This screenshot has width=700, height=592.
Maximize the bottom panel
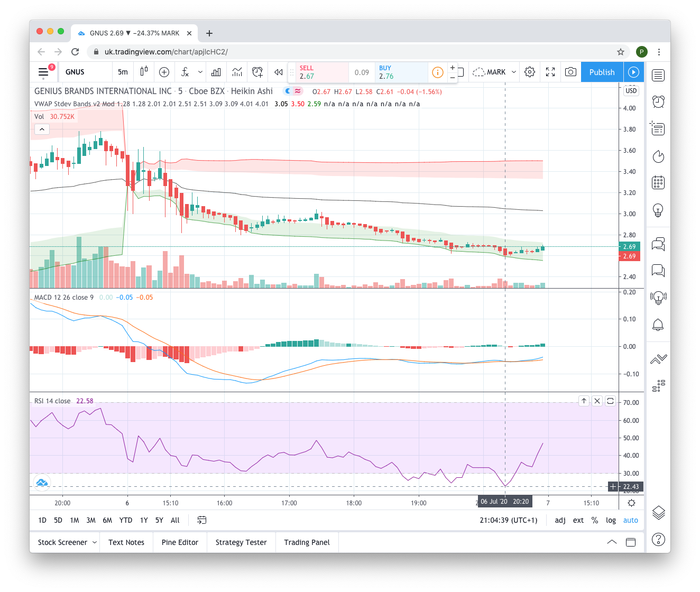pyautogui.click(x=631, y=542)
